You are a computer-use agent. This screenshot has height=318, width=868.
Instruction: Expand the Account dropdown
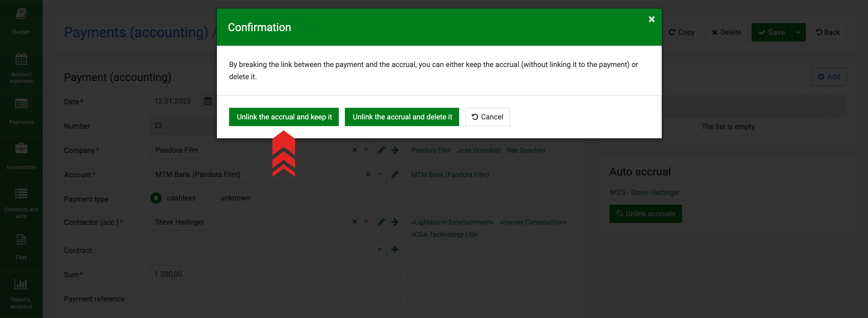pyautogui.click(x=379, y=174)
